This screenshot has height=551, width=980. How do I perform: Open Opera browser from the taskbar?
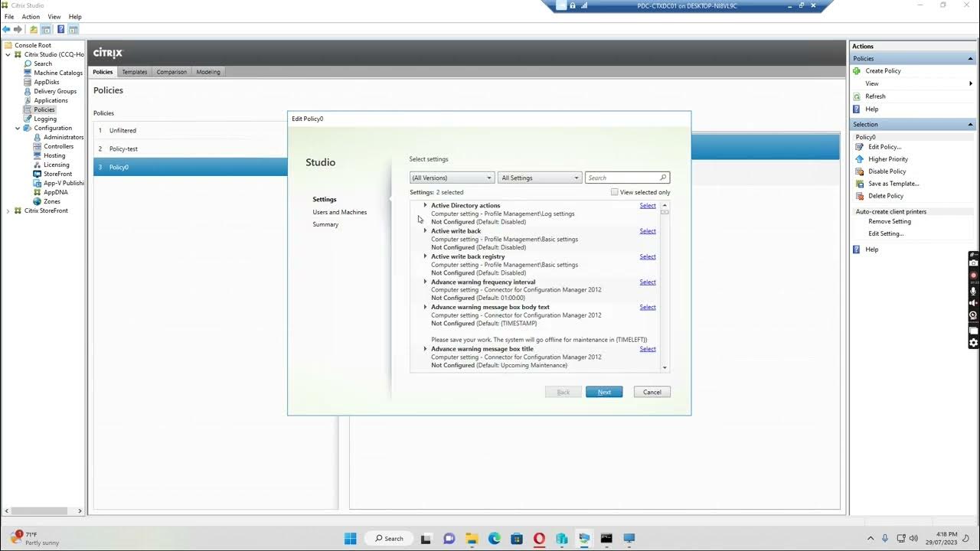click(x=539, y=538)
